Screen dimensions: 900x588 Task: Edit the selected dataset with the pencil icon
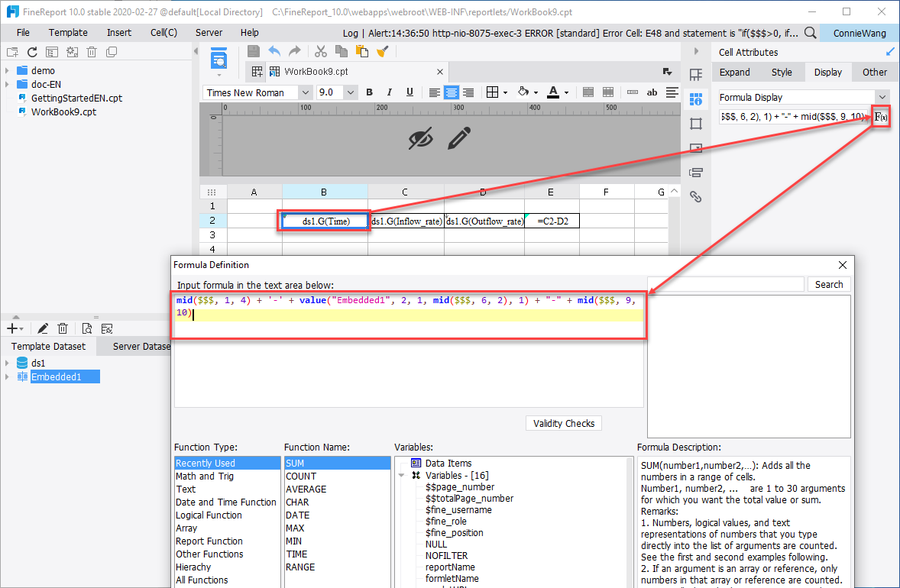point(43,328)
